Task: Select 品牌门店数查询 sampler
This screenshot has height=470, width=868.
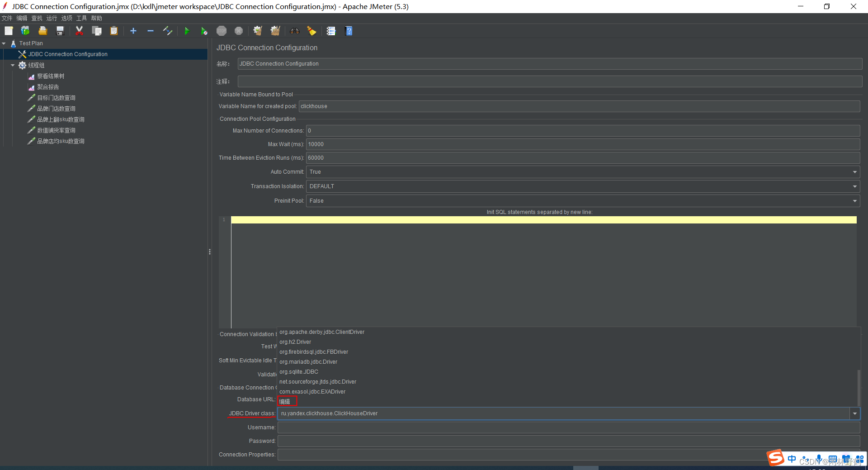Action: point(56,109)
